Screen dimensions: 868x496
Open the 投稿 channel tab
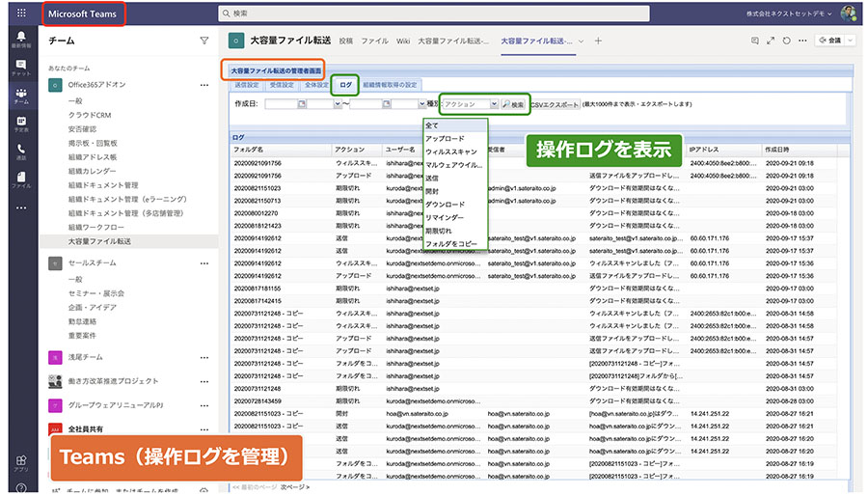coord(346,41)
